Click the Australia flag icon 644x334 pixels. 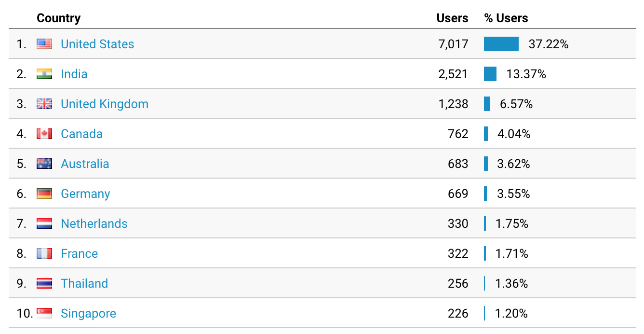[x=44, y=164]
